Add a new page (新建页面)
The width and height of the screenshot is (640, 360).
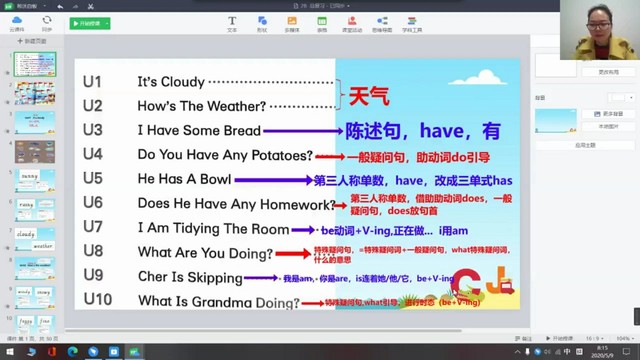tap(32, 41)
